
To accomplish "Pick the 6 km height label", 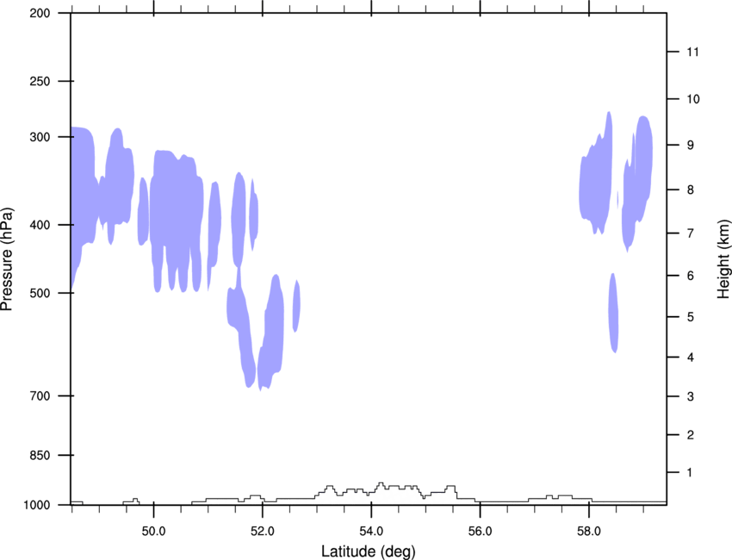I will click(690, 276).
